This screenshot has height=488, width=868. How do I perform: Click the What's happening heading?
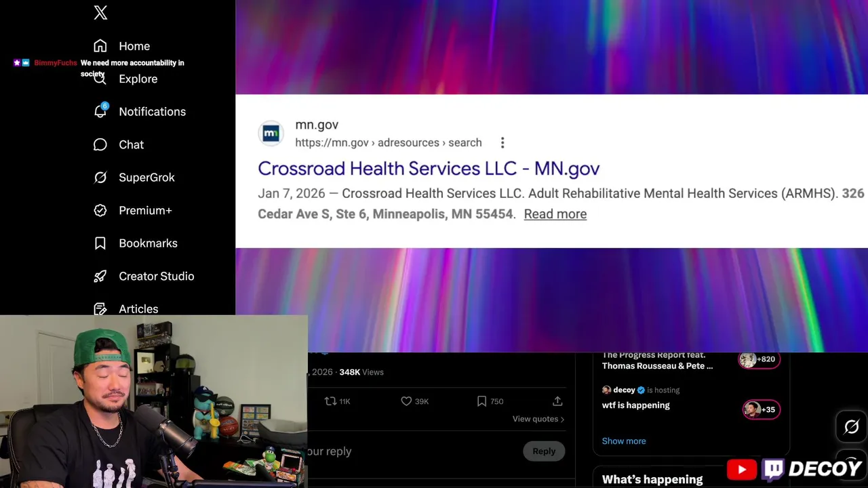pos(652,480)
